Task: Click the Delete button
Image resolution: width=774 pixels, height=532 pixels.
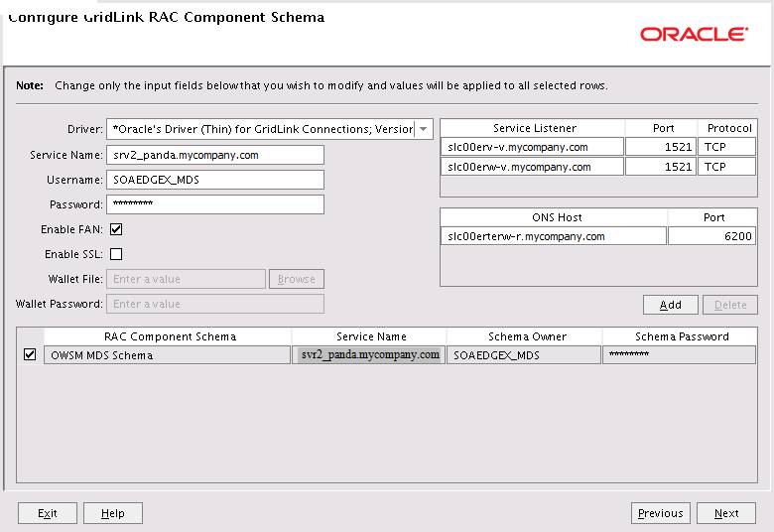Action: click(730, 305)
